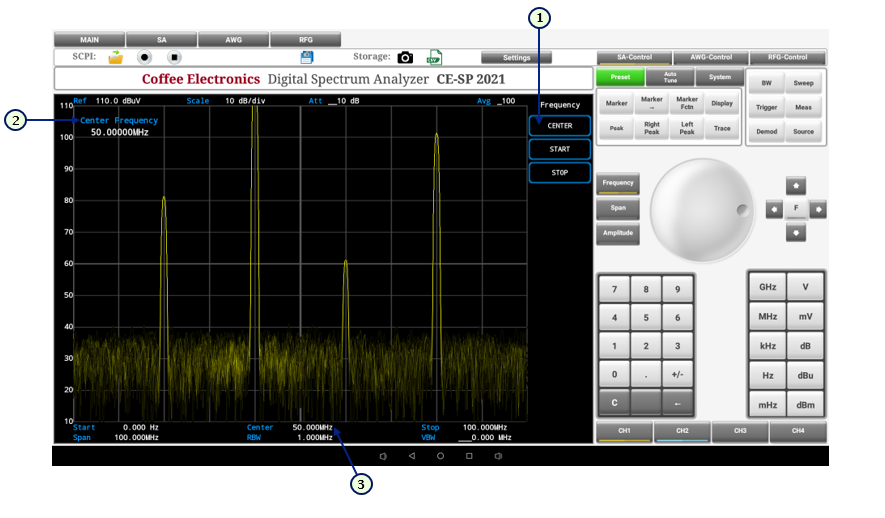Click the backspace arrow key on keypad

click(677, 403)
